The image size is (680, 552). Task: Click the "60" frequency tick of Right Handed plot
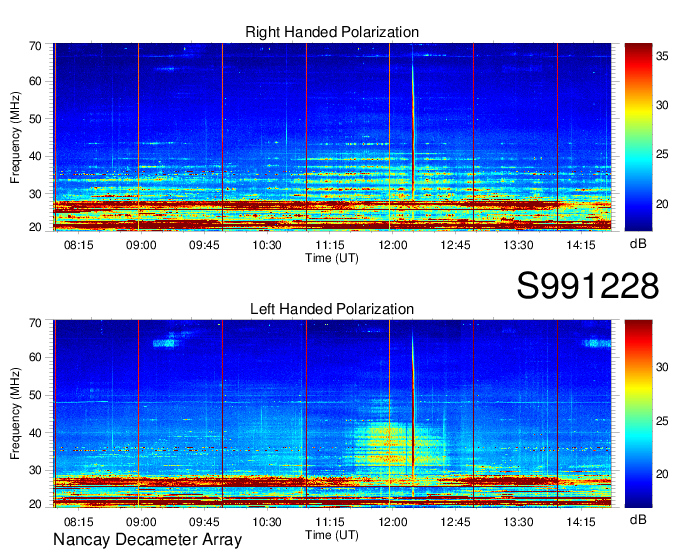(36, 82)
